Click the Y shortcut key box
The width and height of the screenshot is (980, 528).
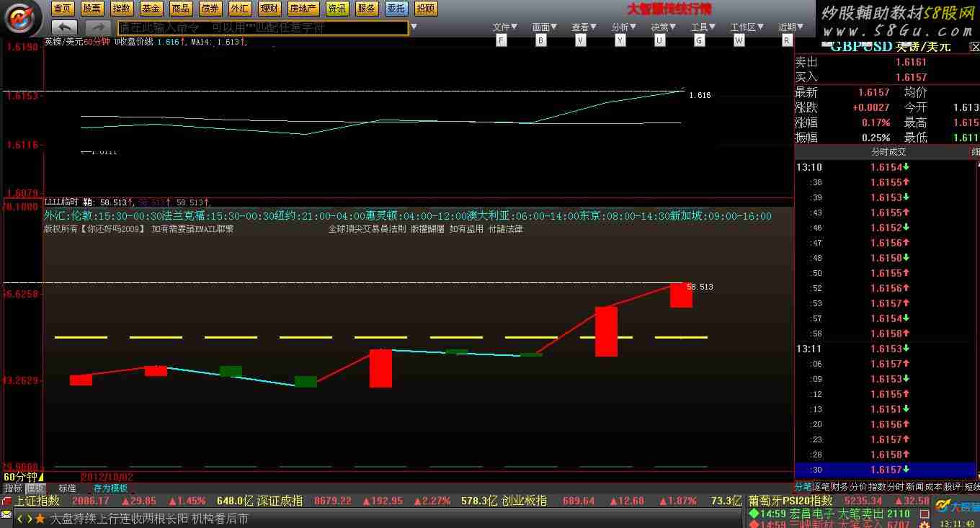point(620,40)
